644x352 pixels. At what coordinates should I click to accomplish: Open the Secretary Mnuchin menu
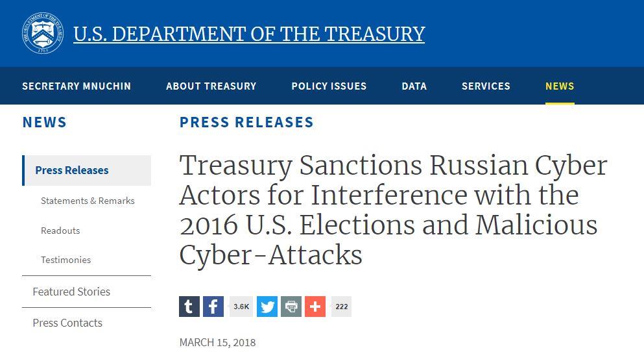coord(77,86)
